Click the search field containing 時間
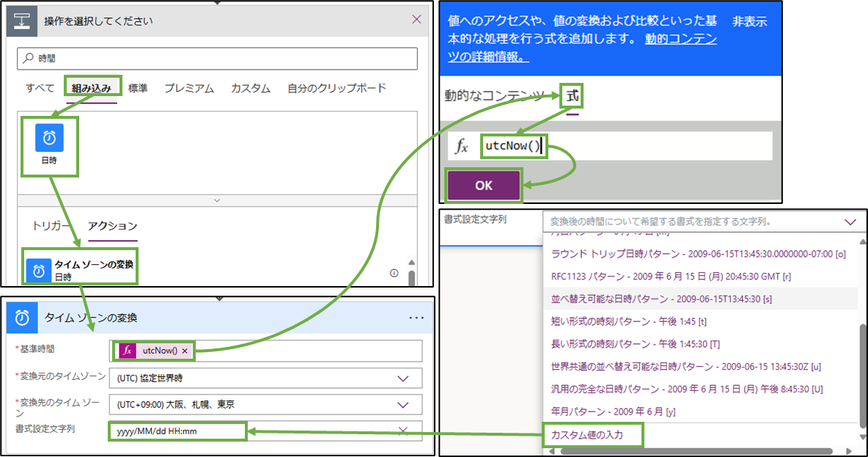 click(217, 58)
